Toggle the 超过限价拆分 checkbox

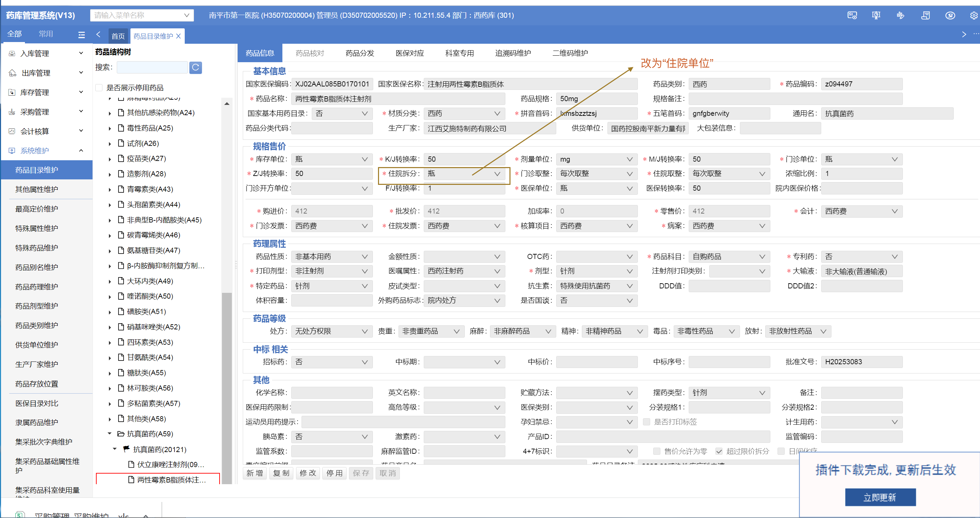pyautogui.click(x=719, y=451)
